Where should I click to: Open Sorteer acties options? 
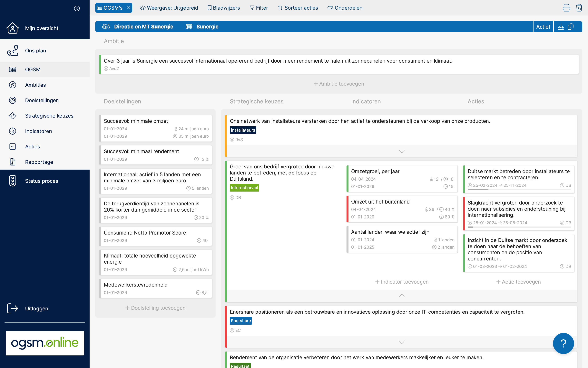tap(298, 8)
